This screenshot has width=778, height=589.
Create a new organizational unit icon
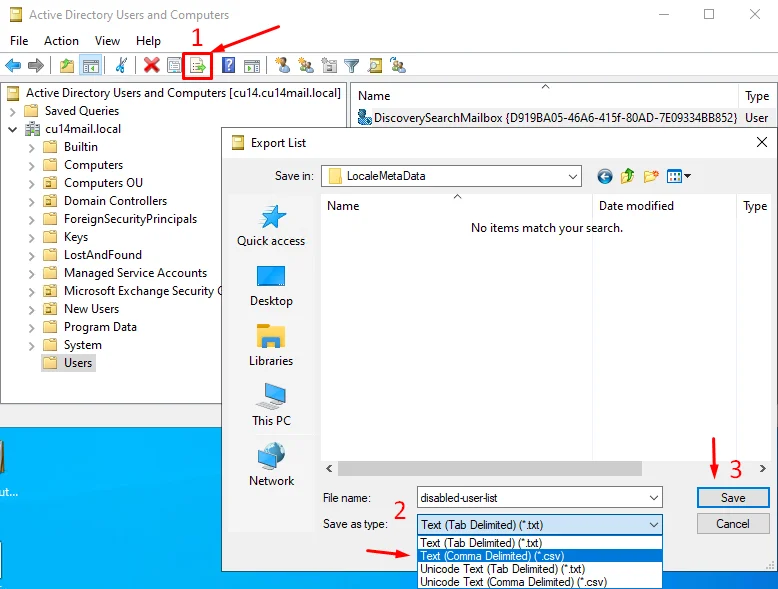[x=328, y=65]
